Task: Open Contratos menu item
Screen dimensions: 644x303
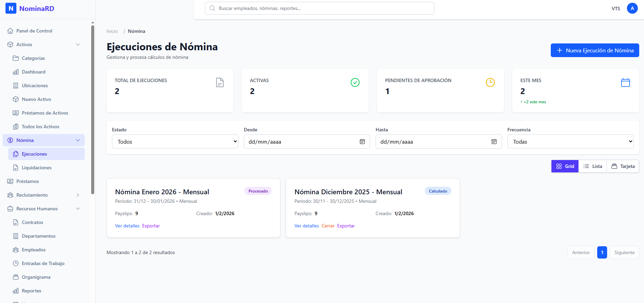Action: 46,222
